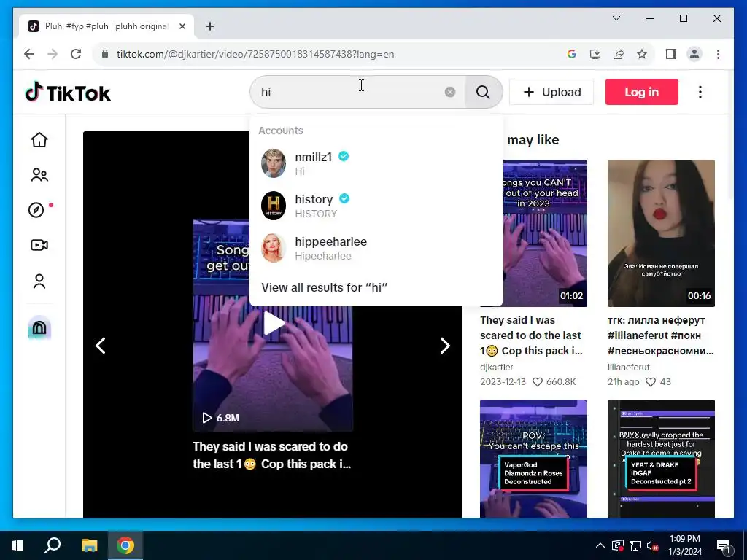Open TikTok For You home icon
This screenshot has height=560, width=747.
tap(39, 140)
